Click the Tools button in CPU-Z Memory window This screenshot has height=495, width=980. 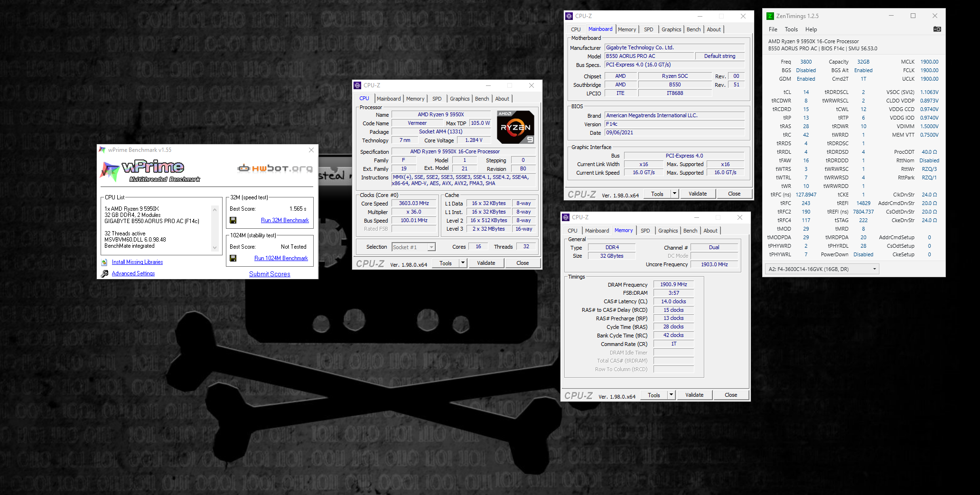tap(654, 395)
